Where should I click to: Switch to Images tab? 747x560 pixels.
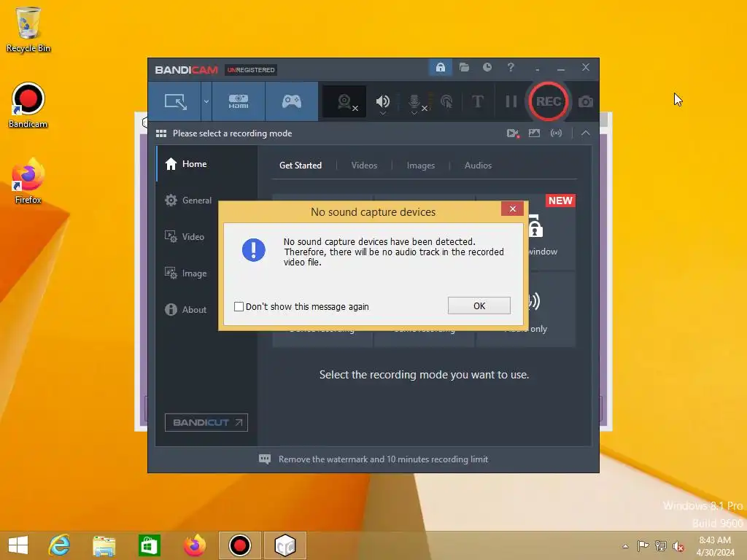pyautogui.click(x=421, y=166)
